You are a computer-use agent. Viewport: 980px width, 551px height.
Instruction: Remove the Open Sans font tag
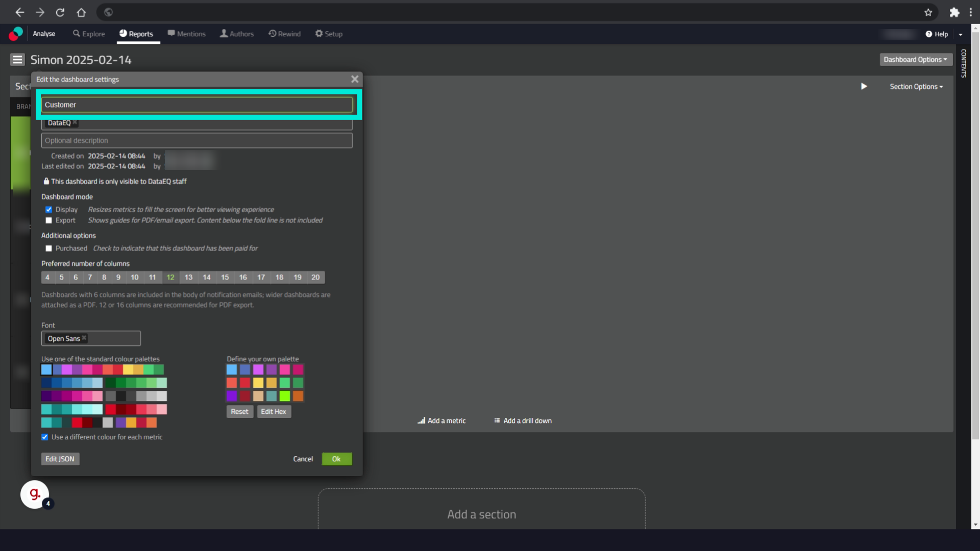[x=84, y=338]
